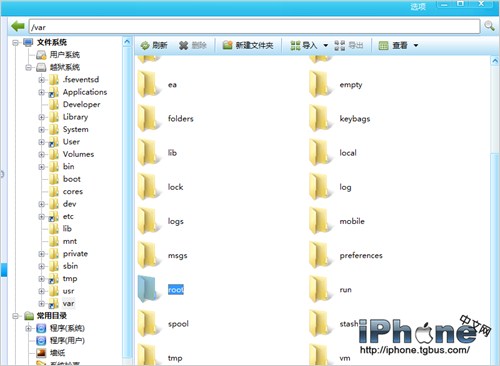Viewport: 500px width, 366px height.
Task: Click the import toolbar icon
Action: pos(295,45)
